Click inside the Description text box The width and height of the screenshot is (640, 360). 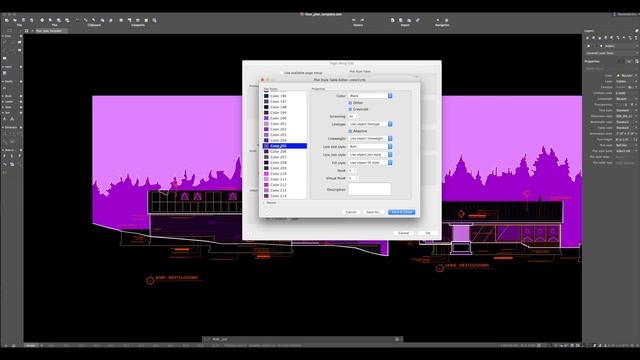pyautogui.click(x=369, y=189)
